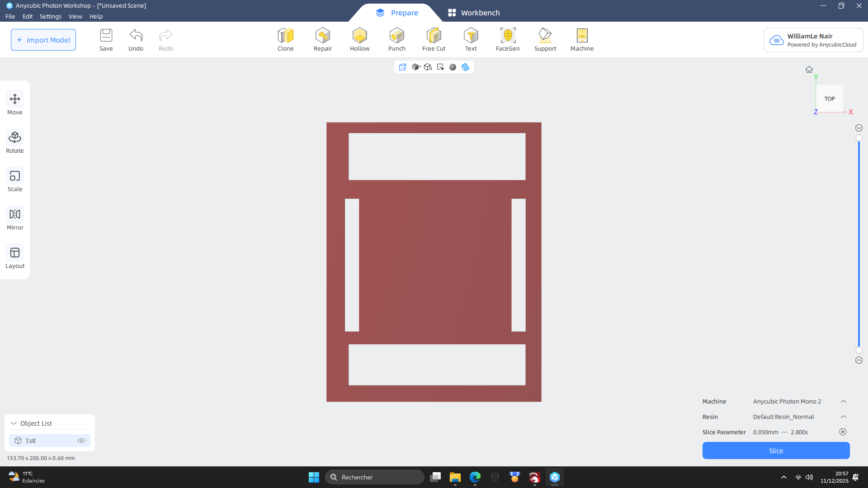Open the FaceGen tool

coord(508,40)
